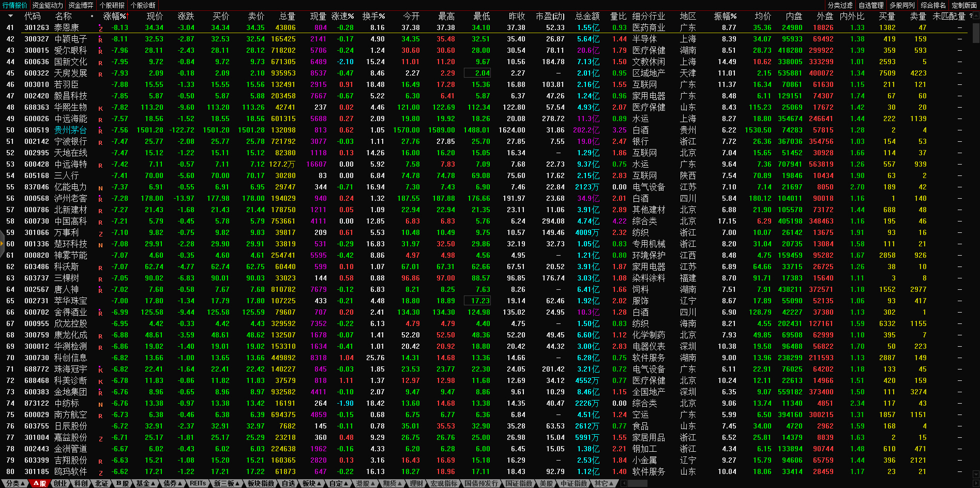Image resolution: width=980 pixels, height=488 pixels.
Task: Click the scroll down arrow at bottom right
Action: pyautogui.click(x=976, y=474)
